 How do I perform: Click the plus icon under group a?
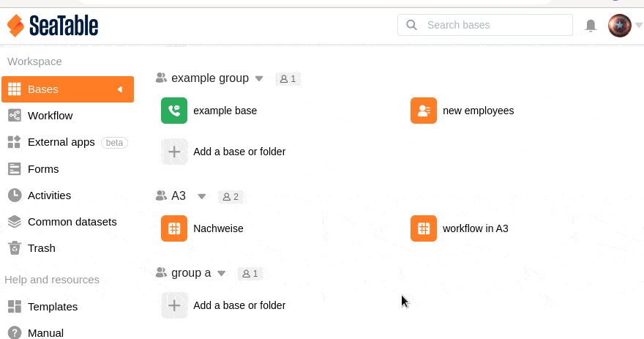(x=174, y=305)
